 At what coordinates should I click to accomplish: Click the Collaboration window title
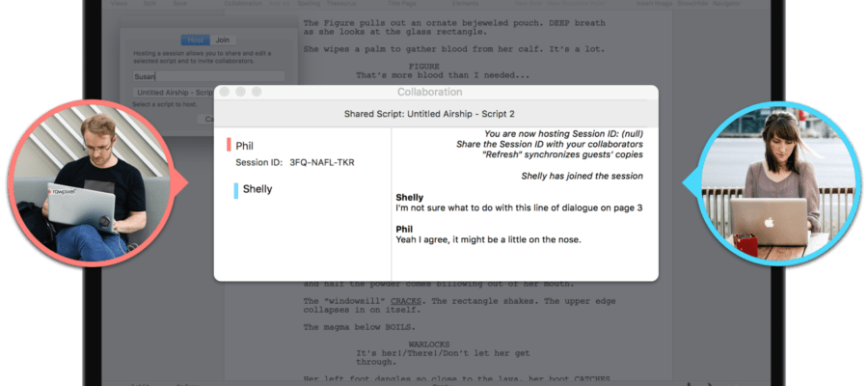(x=429, y=92)
